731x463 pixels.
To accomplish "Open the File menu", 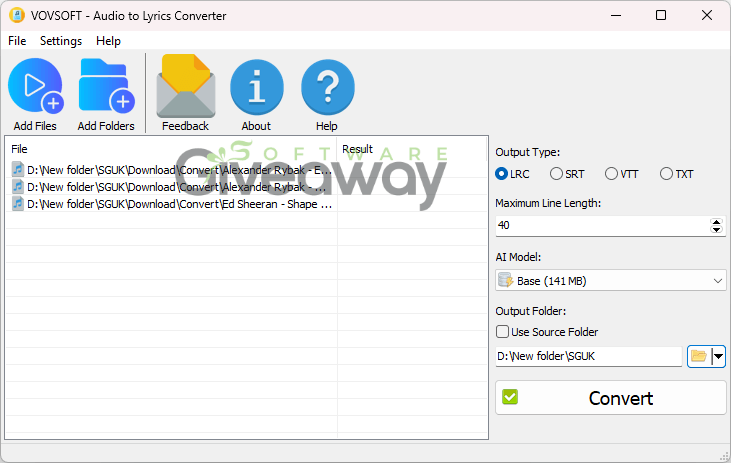I will pos(17,41).
